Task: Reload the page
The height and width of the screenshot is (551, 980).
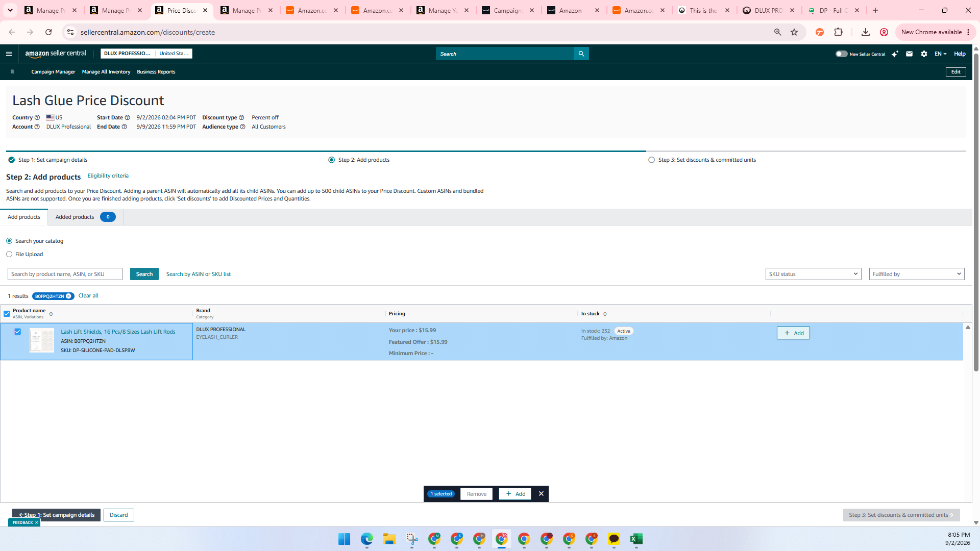Action: pyautogui.click(x=48, y=32)
